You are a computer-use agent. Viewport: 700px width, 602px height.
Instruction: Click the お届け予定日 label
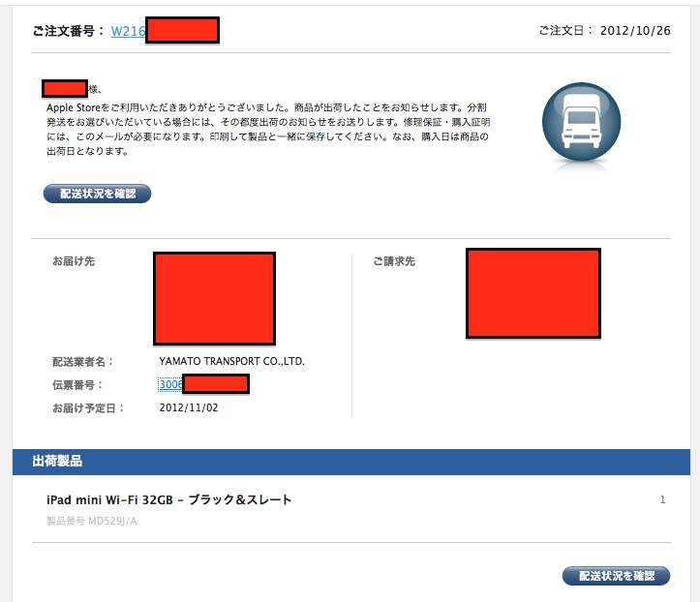pyautogui.click(x=89, y=407)
